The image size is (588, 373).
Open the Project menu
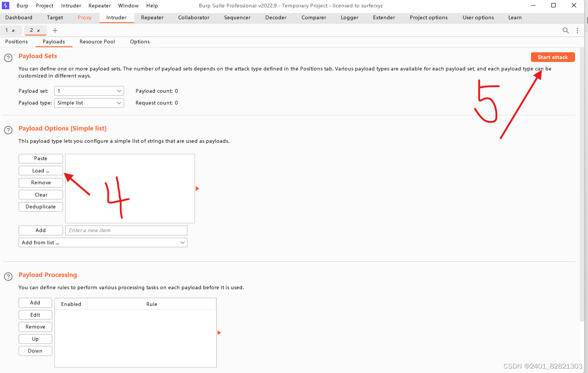click(x=44, y=6)
